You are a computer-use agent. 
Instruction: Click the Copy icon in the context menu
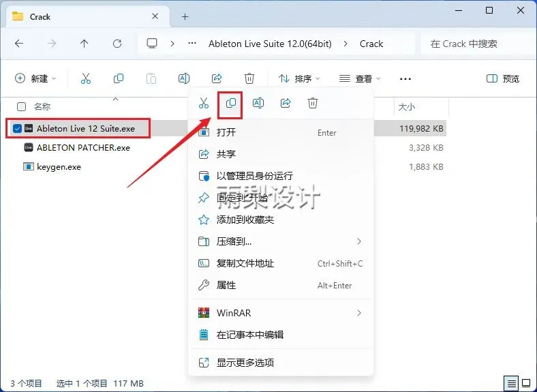(x=231, y=103)
